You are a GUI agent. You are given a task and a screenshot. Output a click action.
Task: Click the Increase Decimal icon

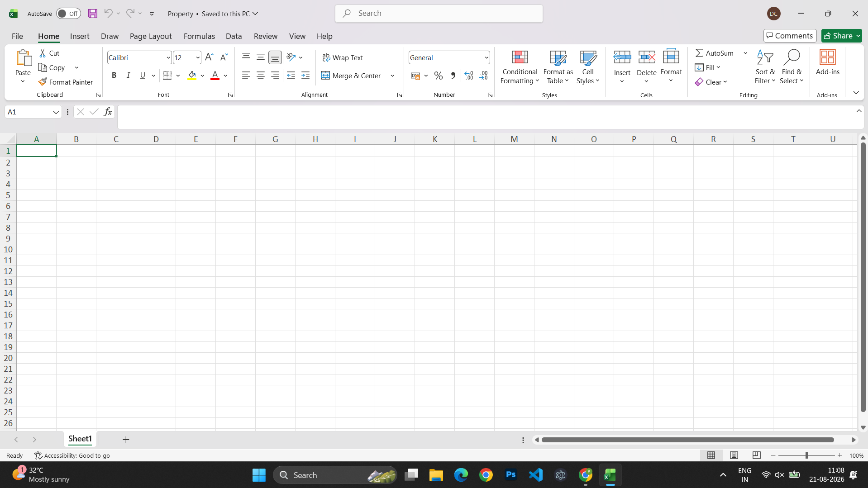(469, 76)
